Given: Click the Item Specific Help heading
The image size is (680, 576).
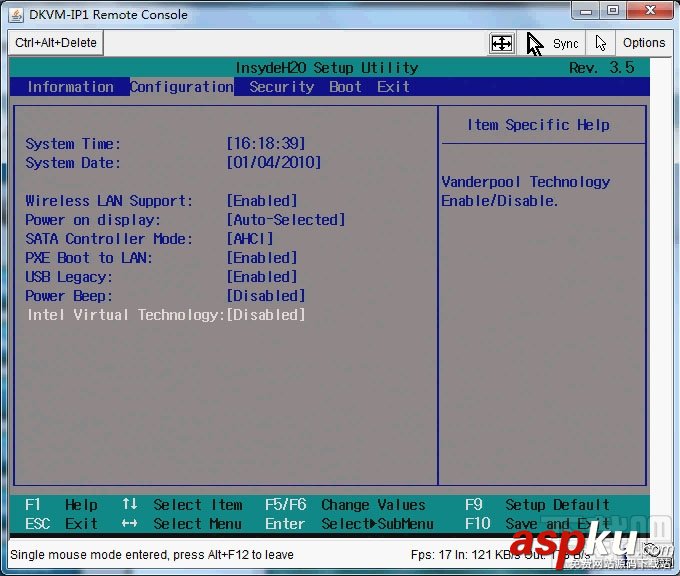Looking at the screenshot, I should tap(538, 125).
